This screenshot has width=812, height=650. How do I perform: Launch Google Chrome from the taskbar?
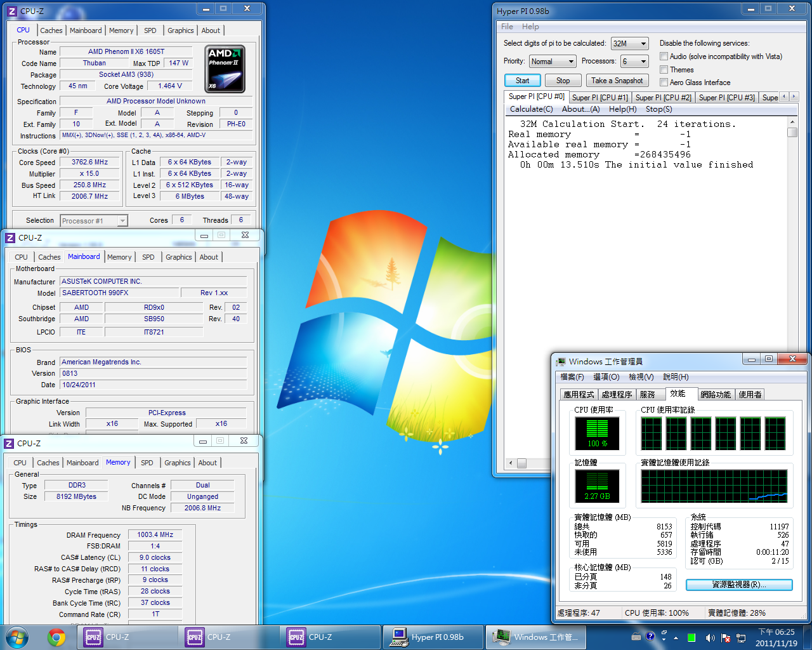[57, 637]
